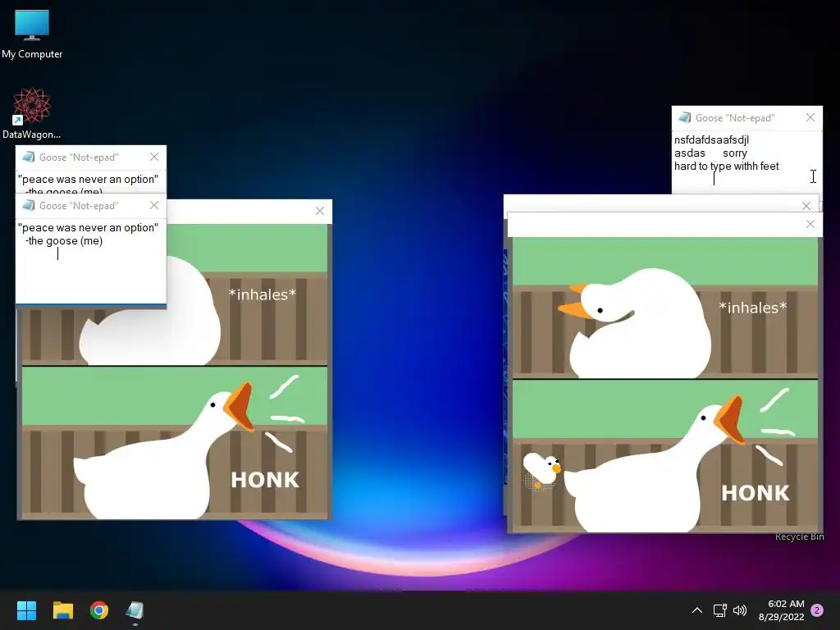840x630 pixels.
Task: Close the rear right meme window
Action: click(806, 206)
